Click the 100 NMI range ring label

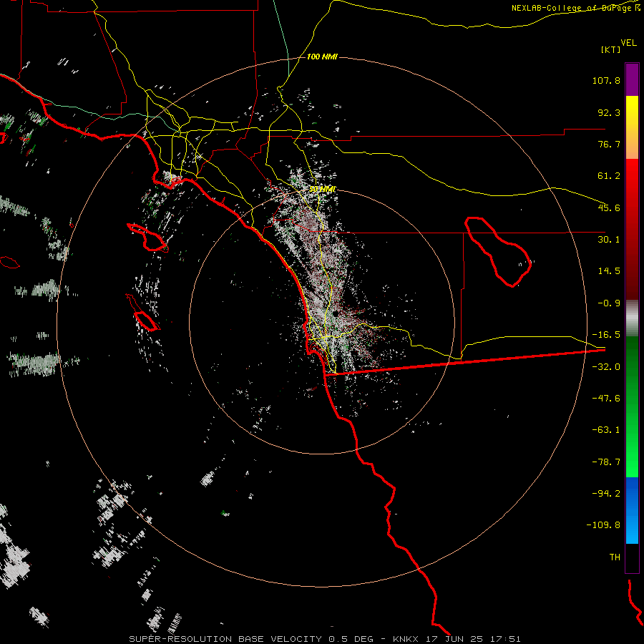click(x=322, y=57)
